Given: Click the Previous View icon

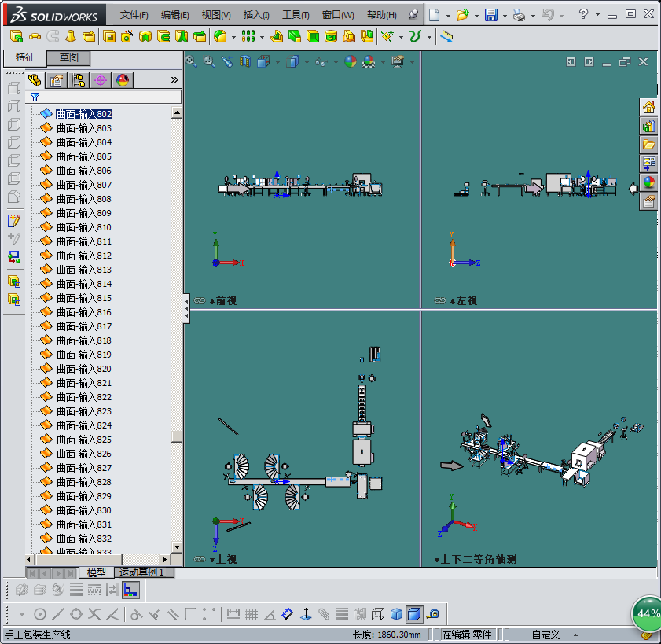Looking at the screenshot, I should click(227, 61).
